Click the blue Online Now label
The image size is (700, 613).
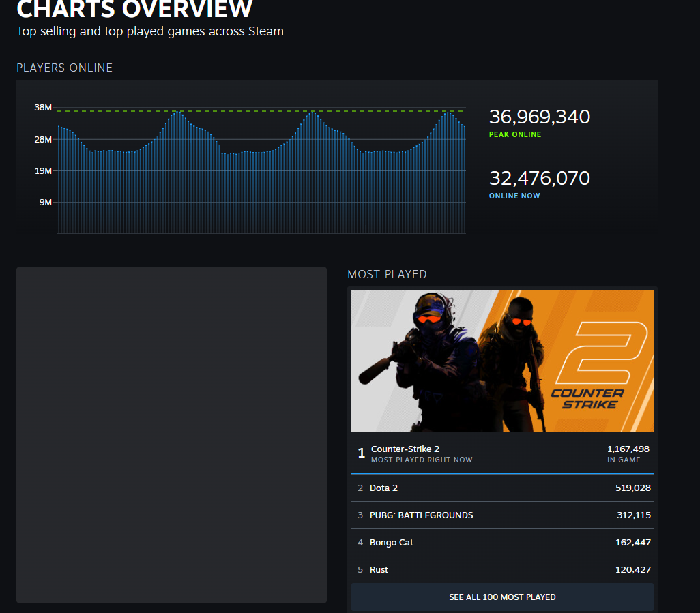point(514,196)
